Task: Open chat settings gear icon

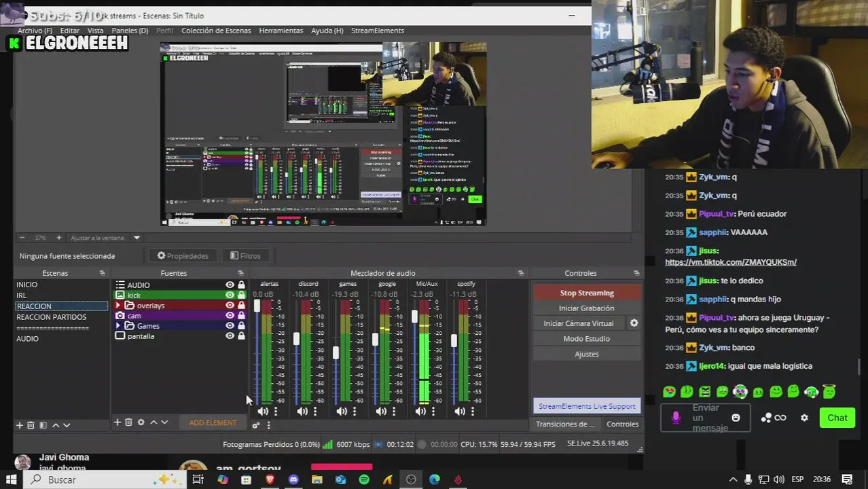Action: point(804,418)
